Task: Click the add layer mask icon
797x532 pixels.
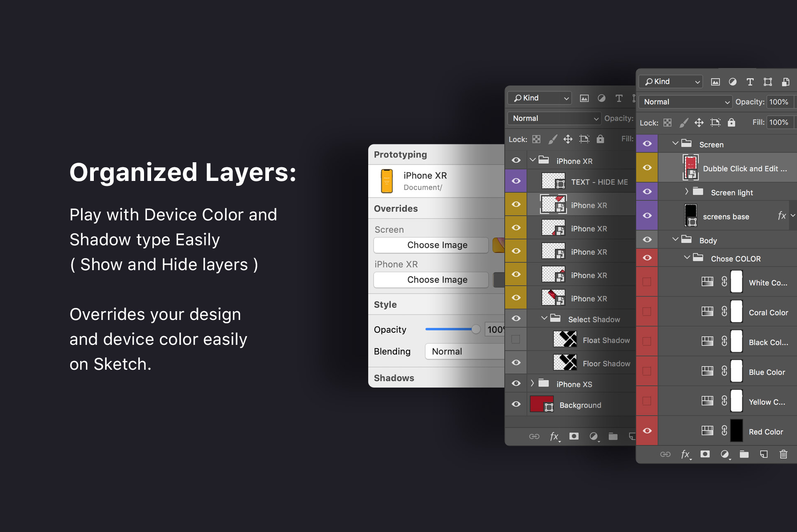Action: 705,454
